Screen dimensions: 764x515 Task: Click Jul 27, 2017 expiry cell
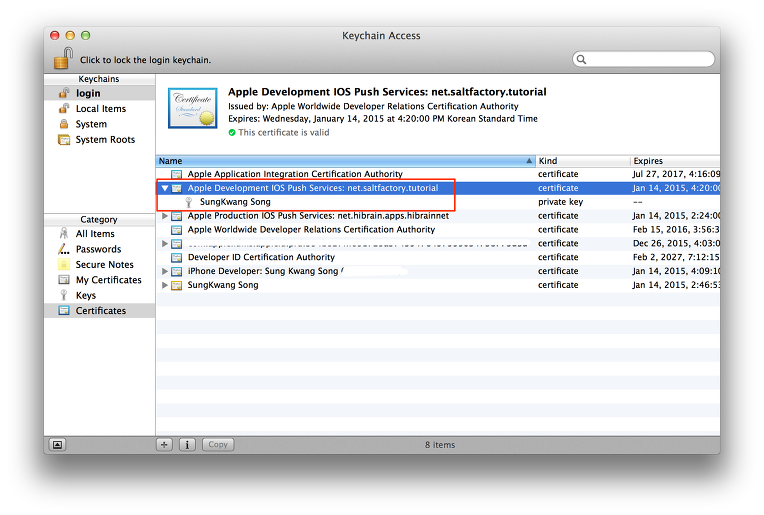[x=676, y=174]
